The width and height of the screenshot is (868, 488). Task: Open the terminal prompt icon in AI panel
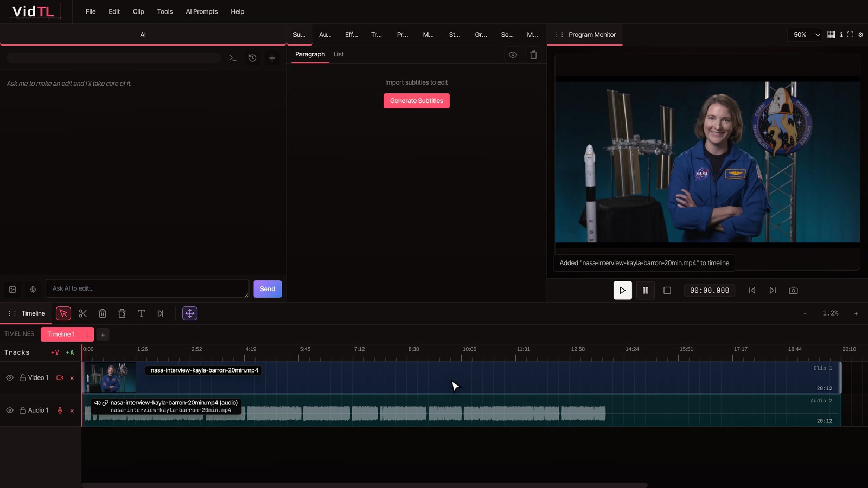pyautogui.click(x=233, y=58)
